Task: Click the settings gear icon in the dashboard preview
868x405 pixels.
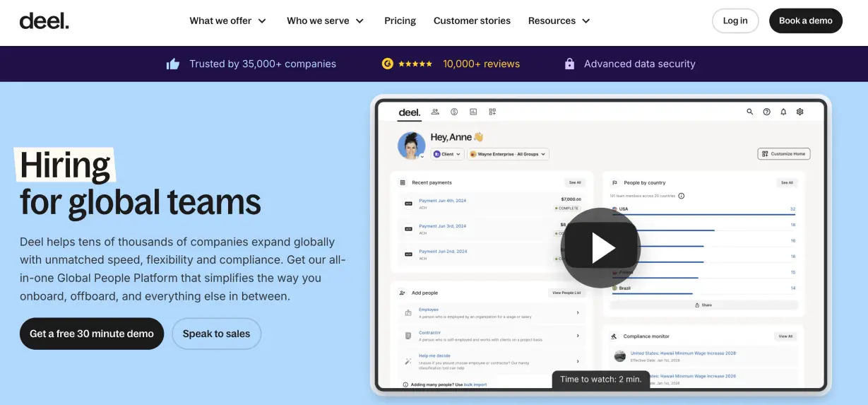Action: [x=800, y=112]
